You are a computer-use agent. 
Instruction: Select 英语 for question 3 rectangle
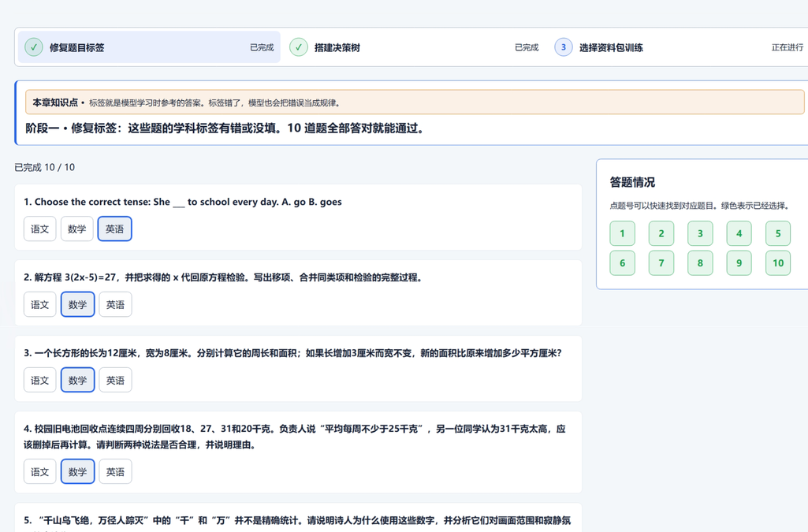pos(115,380)
